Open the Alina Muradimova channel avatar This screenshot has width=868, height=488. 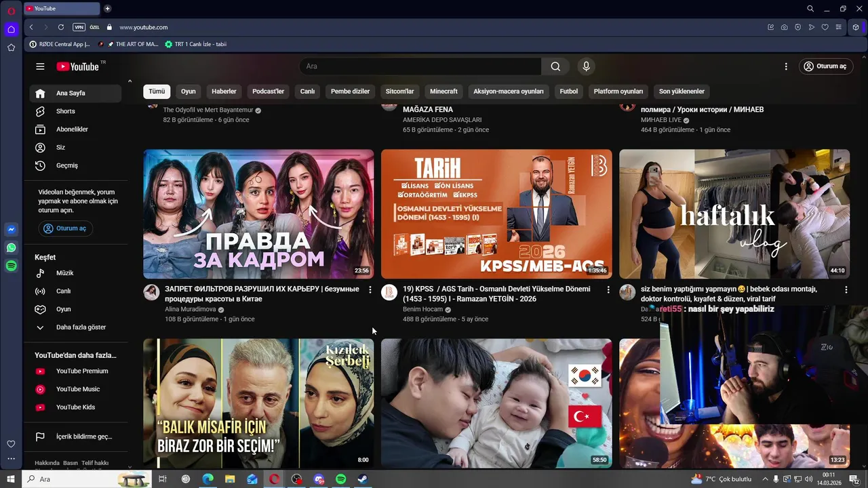pos(151,292)
